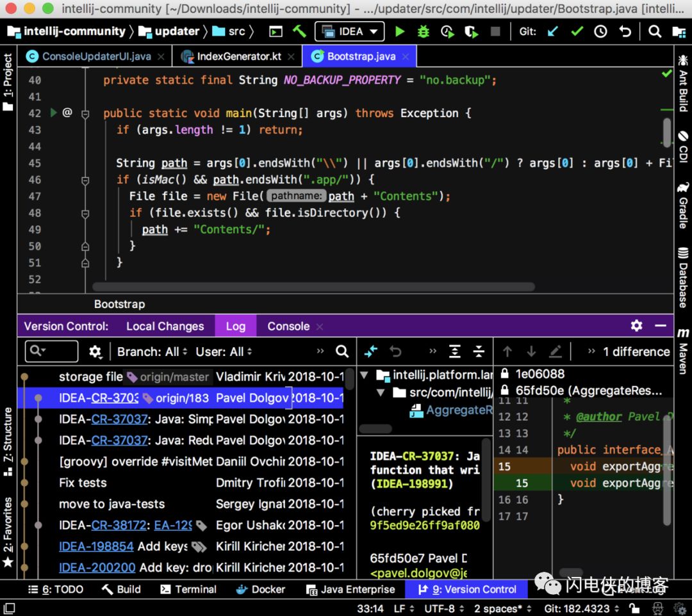Toggle code folding marker at line 46
The image size is (692, 616).
tap(85, 180)
